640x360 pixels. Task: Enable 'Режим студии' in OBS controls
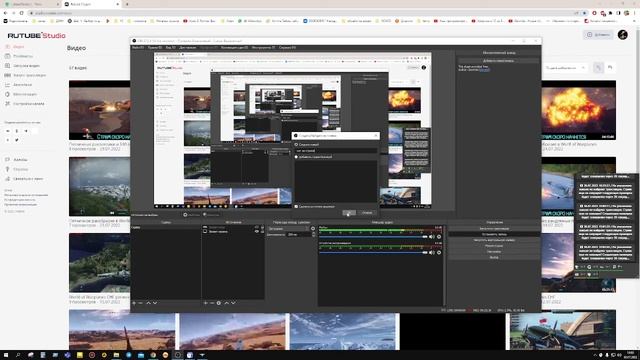point(494,246)
